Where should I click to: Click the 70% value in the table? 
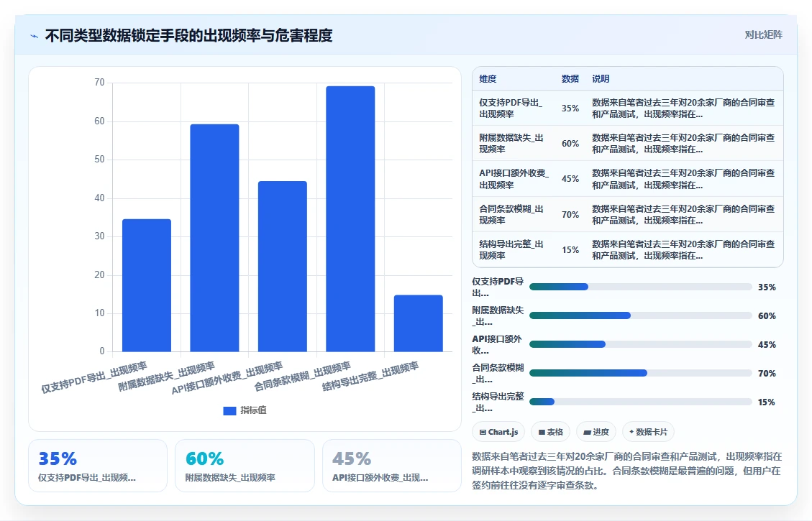pyautogui.click(x=570, y=214)
